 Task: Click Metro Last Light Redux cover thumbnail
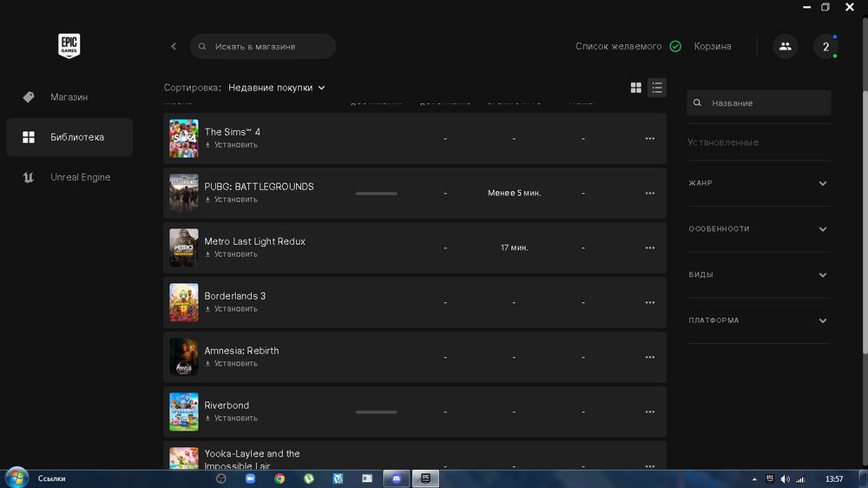[184, 247]
